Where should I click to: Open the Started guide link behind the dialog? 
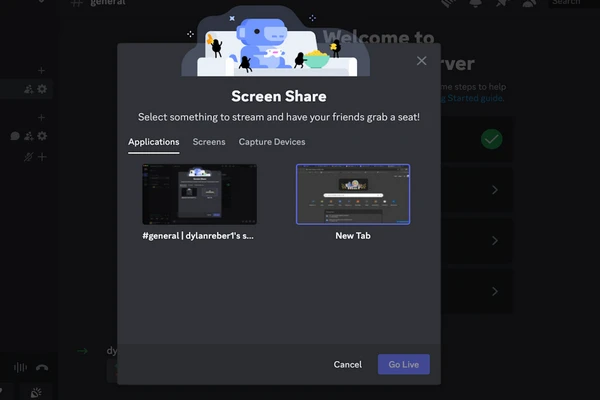click(x=475, y=98)
